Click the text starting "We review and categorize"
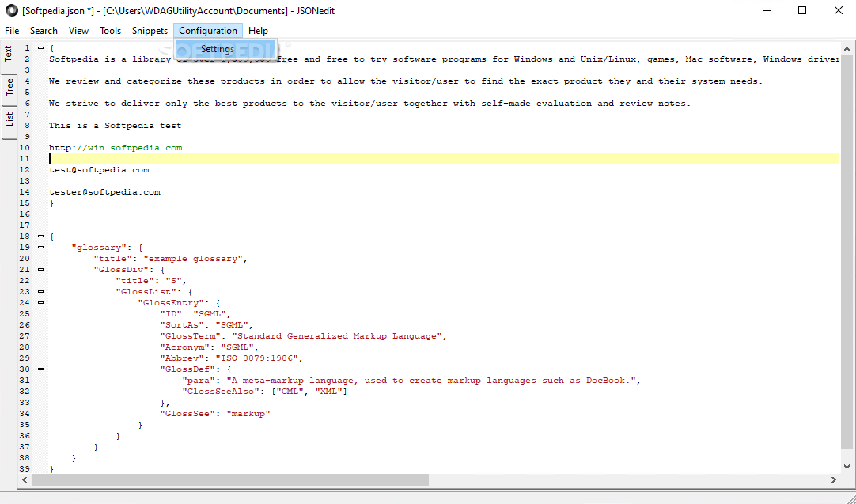The height and width of the screenshot is (504, 856). pyautogui.click(x=406, y=81)
